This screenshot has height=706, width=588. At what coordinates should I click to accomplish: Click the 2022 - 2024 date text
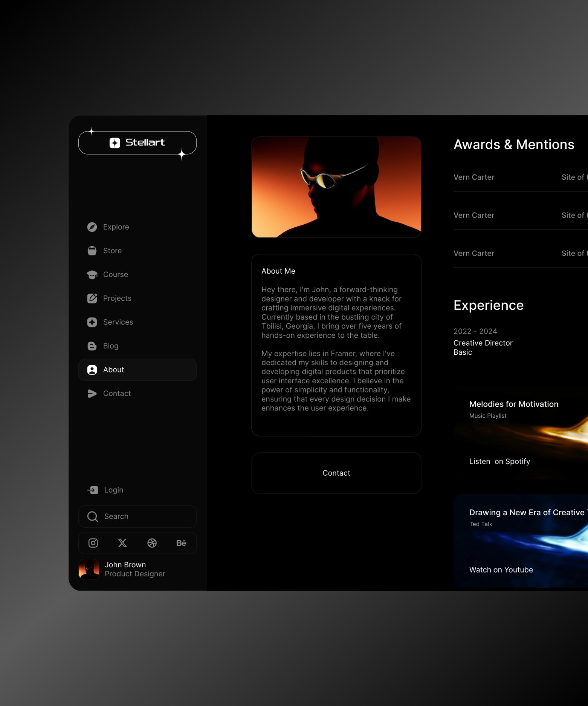(475, 331)
